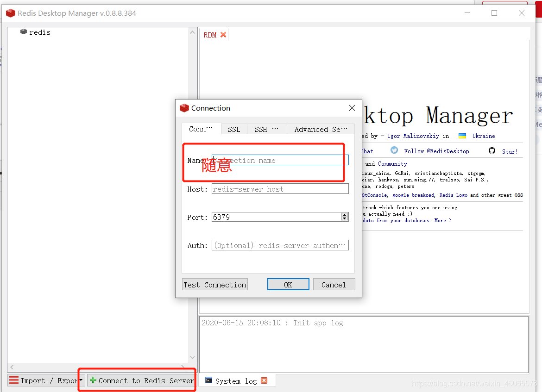
Task: Confirm the dialog with OK
Action: 288,285
